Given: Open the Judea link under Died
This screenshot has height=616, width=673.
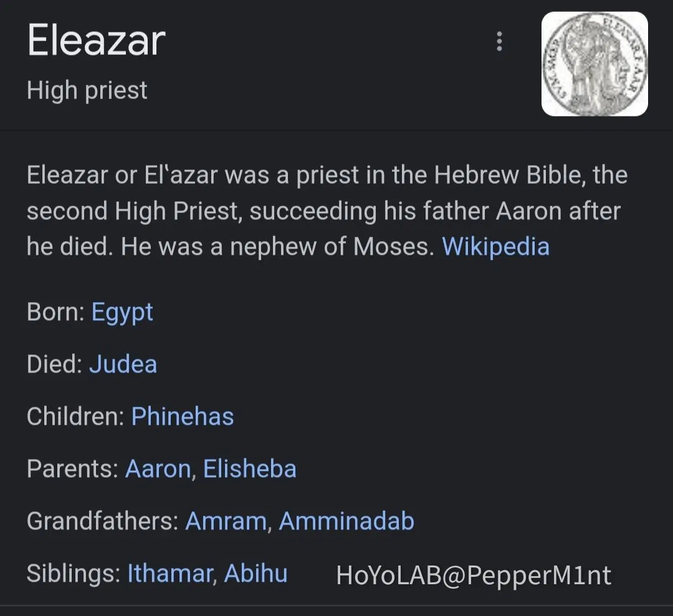Looking at the screenshot, I should pos(123,364).
